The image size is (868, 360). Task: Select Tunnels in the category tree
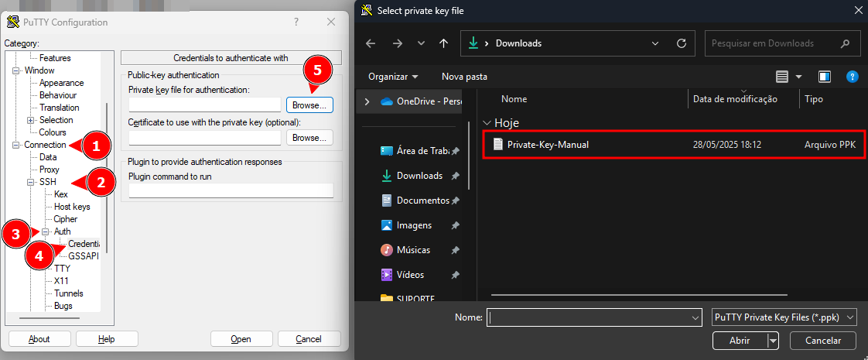69,293
